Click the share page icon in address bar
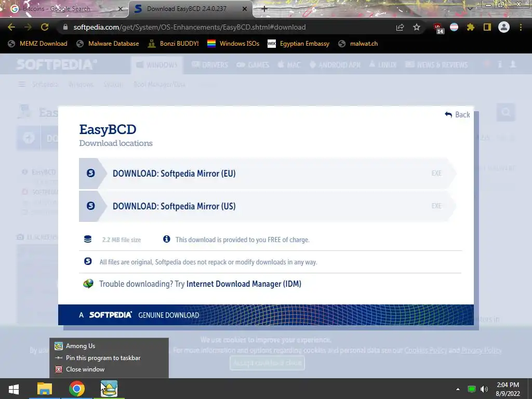 tap(400, 27)
